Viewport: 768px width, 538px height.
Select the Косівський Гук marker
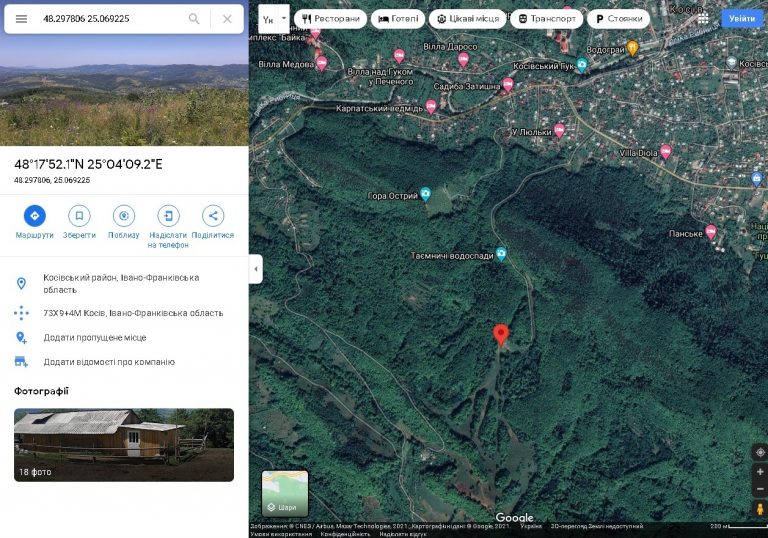click(x=582, y=65)
